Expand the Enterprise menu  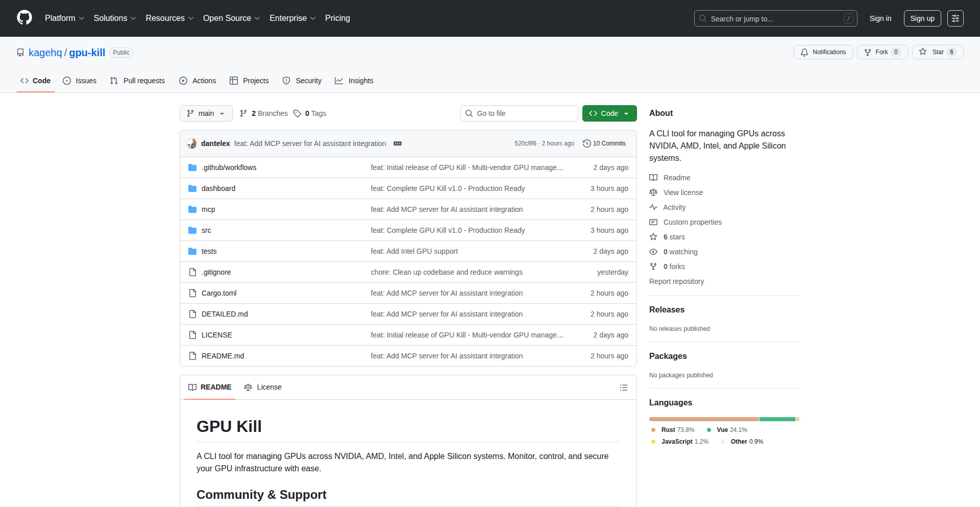point(292,18)
